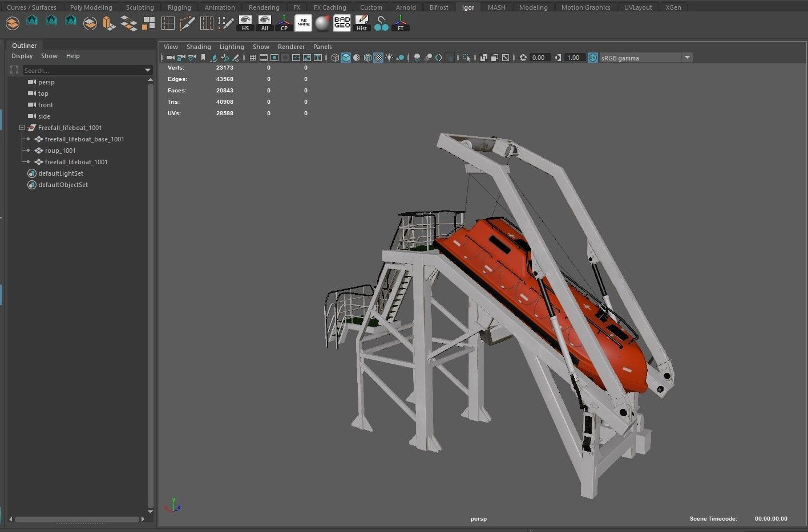This screenshot has width=808, height=532.
Task: Open the viewport Shading menu
Action: 199,47
